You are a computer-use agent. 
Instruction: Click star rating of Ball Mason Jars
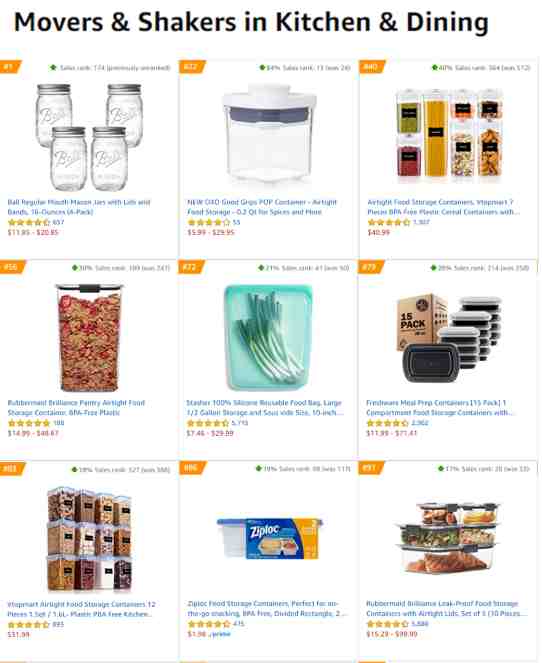coord(29,222)
